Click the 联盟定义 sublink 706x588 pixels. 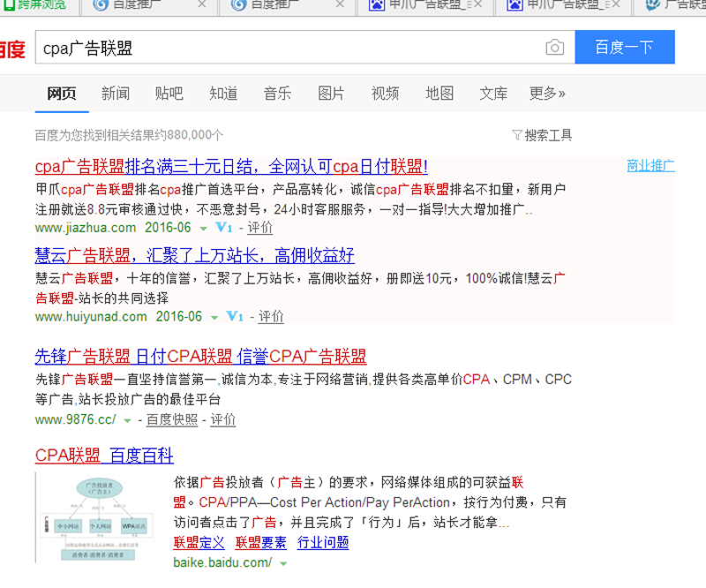[x=199, y=542]
